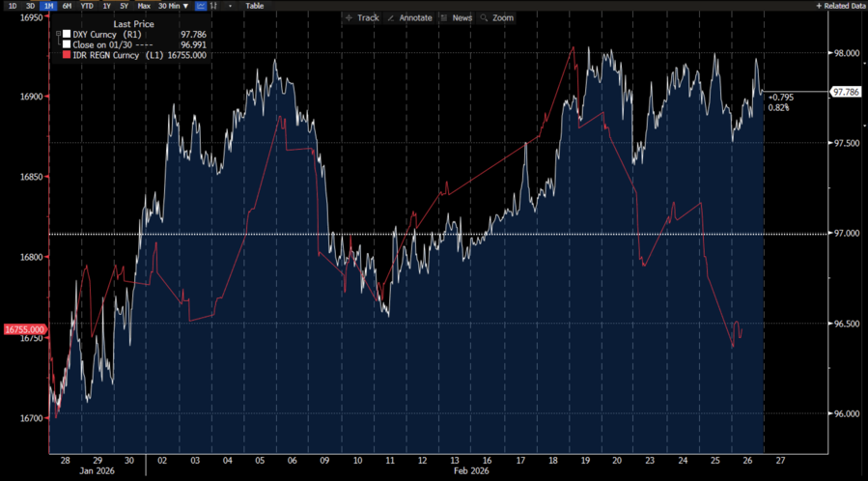Viewport: 868px width, 481px height.
Task: Click the red IDR REGN Curncy swatch
Action: point(66,55)
